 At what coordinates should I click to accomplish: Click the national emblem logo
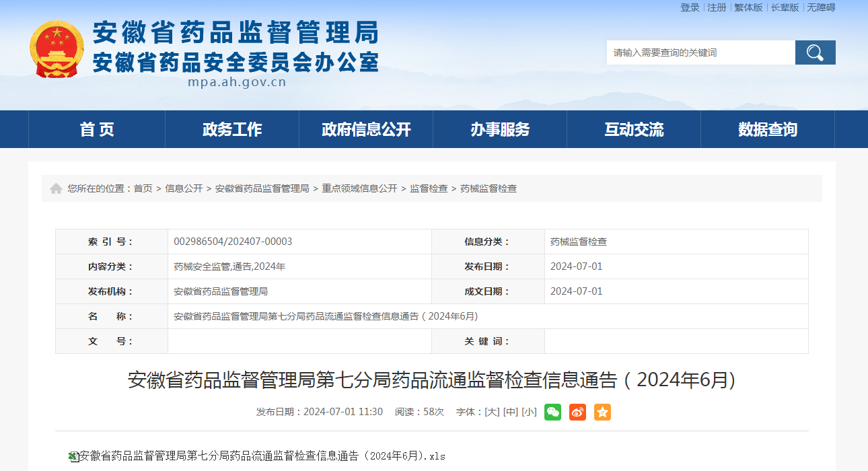57,49
